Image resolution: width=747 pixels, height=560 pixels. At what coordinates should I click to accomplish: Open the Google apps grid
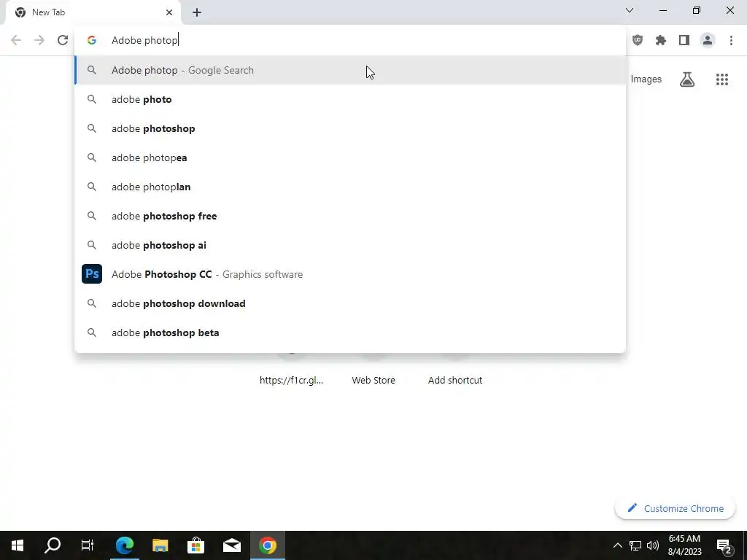[721, 79]
